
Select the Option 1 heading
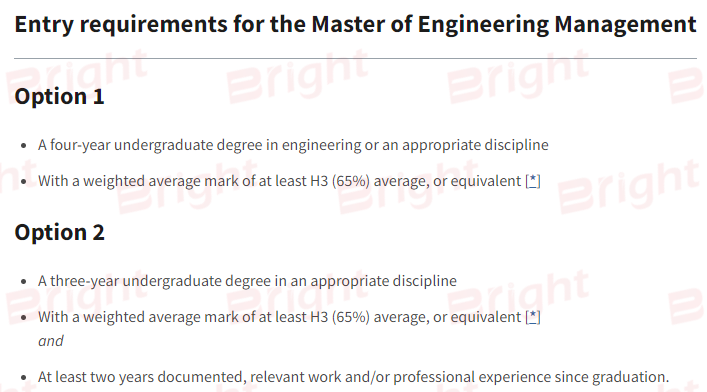[x=60, y=97]
